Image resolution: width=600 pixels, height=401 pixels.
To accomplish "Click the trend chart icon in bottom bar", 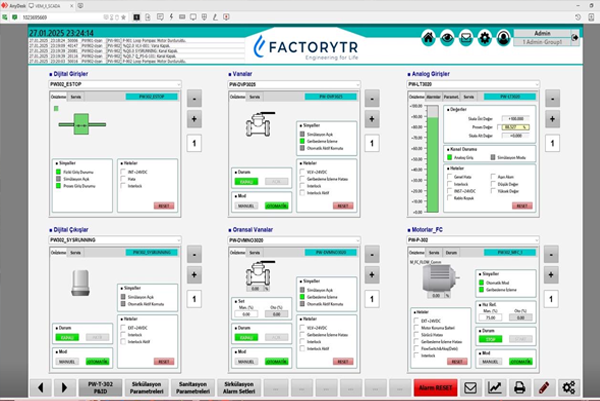I will [x=494, y=387].
